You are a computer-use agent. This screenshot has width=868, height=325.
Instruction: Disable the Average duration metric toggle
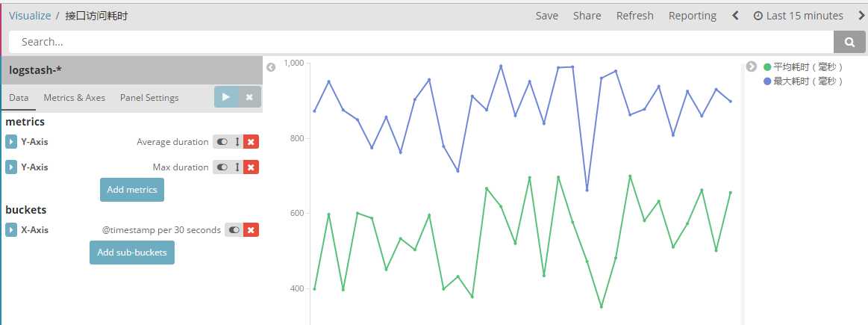tap(222, 142)
